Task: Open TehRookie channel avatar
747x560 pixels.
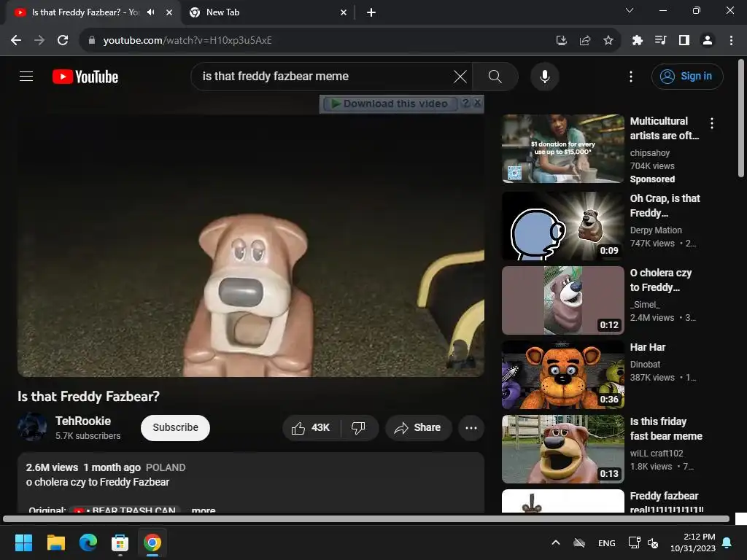Action: coord(32,427)
